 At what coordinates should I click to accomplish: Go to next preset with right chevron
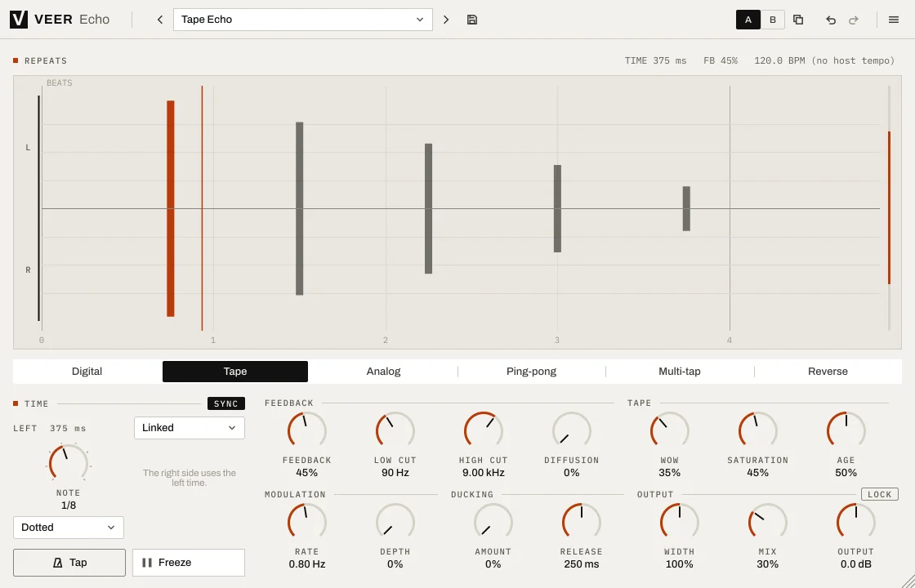pyautogui.click(x=446, y=20)
